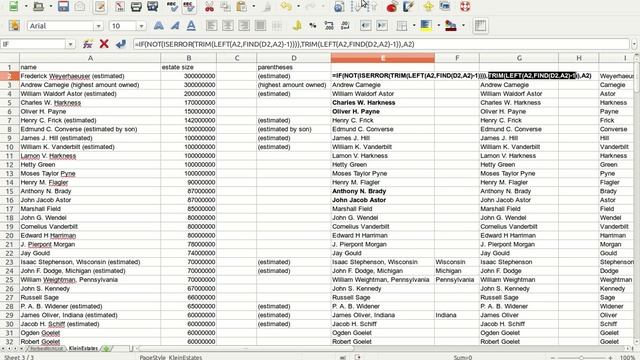Viewport: 640px width, 360px height.
Task: Click the Paste clipboard icon
Action: tap(242, 6)
